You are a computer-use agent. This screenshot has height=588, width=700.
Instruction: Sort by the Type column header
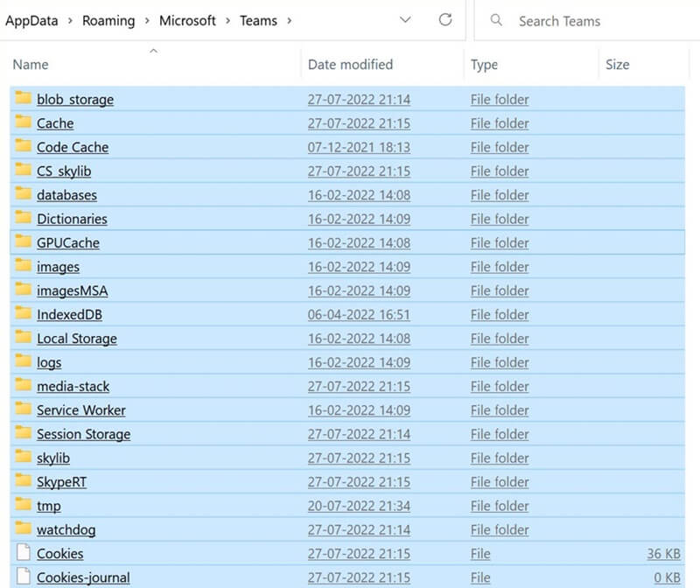(484, 65)
